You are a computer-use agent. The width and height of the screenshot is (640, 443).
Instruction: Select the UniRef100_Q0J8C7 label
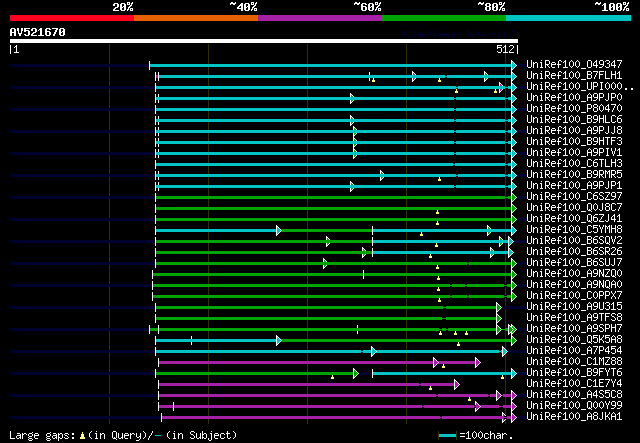(x=574, y=207)
